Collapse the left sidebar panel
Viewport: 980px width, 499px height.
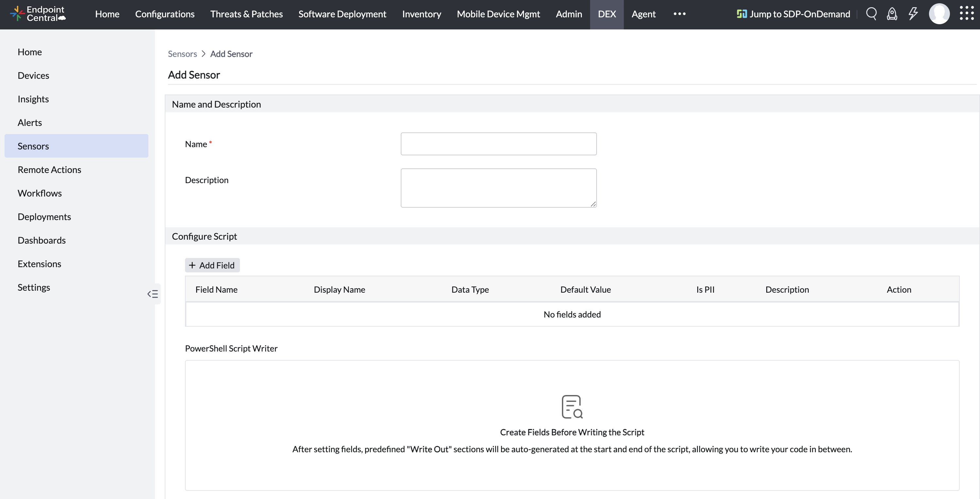point(153,294)
